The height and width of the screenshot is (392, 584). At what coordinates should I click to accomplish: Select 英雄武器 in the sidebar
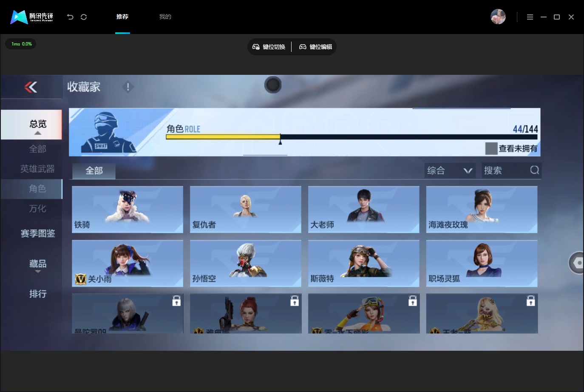(x=37, y=169)
